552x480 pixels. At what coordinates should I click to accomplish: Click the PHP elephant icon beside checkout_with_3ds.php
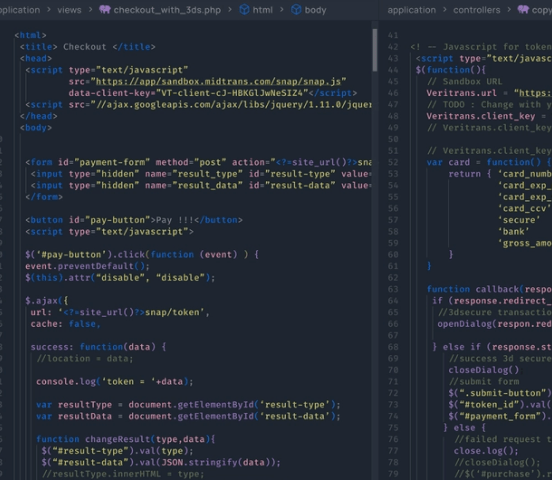pos(105,10)
